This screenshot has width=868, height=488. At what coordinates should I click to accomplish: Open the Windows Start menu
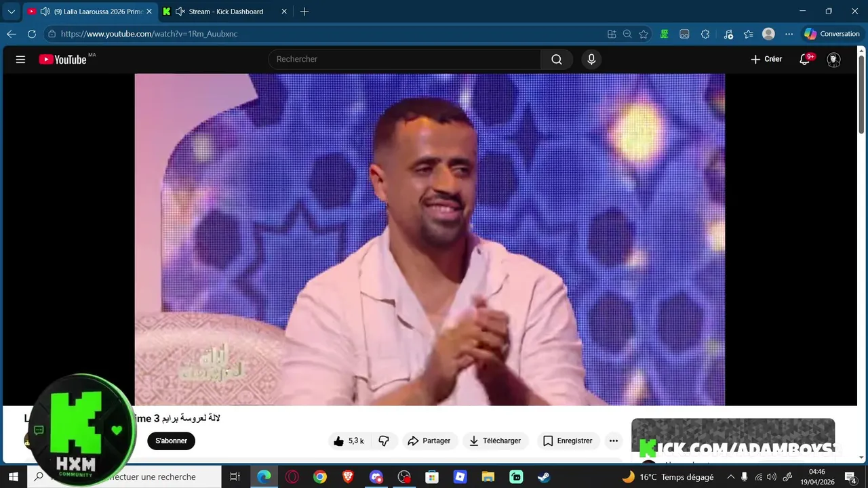[x=13, y=477]
